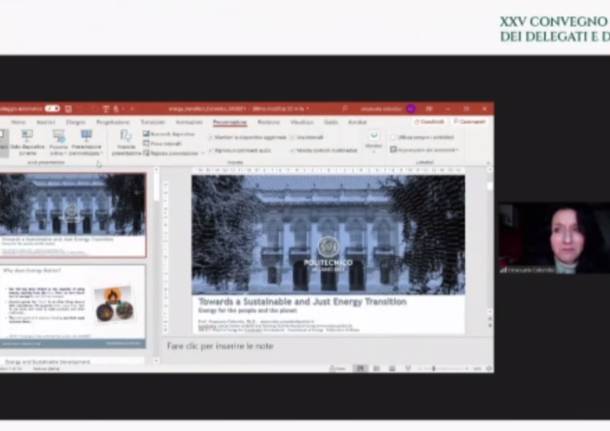Click the Imposta presentazione icon
610x431 pixels.
(126, 139)
